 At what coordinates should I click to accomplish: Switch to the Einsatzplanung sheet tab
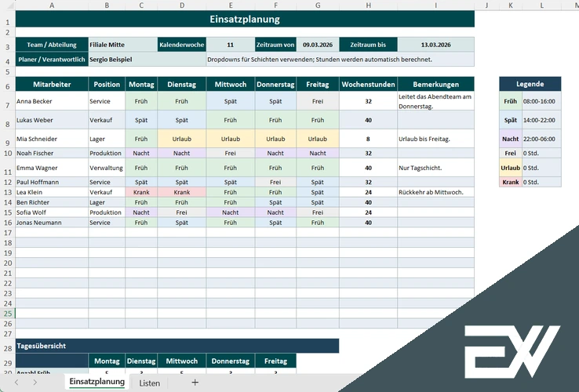(x=96, y=382)
